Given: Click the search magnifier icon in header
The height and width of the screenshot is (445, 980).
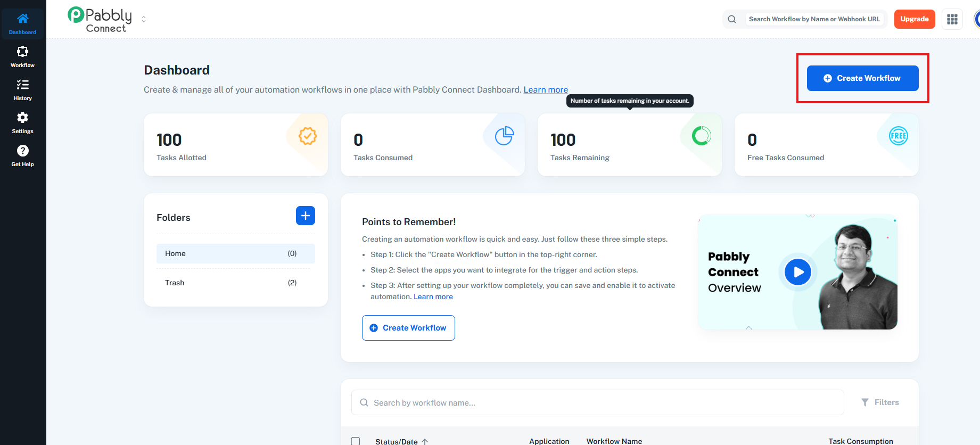Looking at the screenshot, I should pyautogui.click(x=732, y=19).
